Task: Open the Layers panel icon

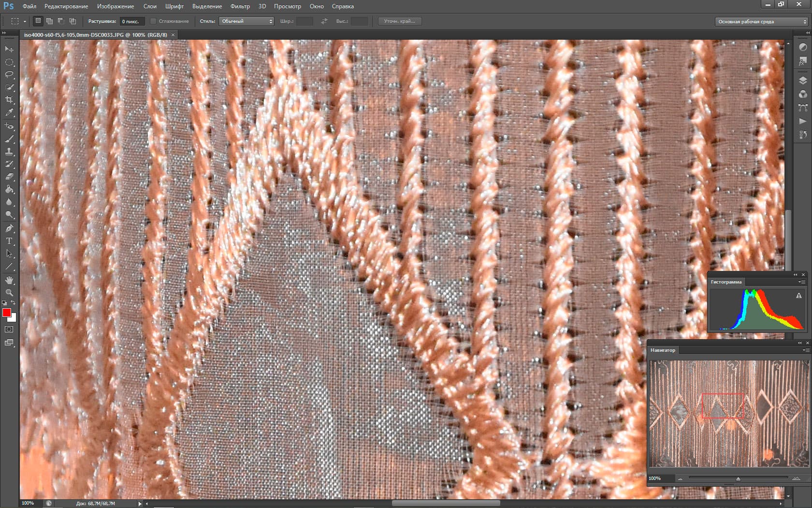Action: tap(803, 81)
